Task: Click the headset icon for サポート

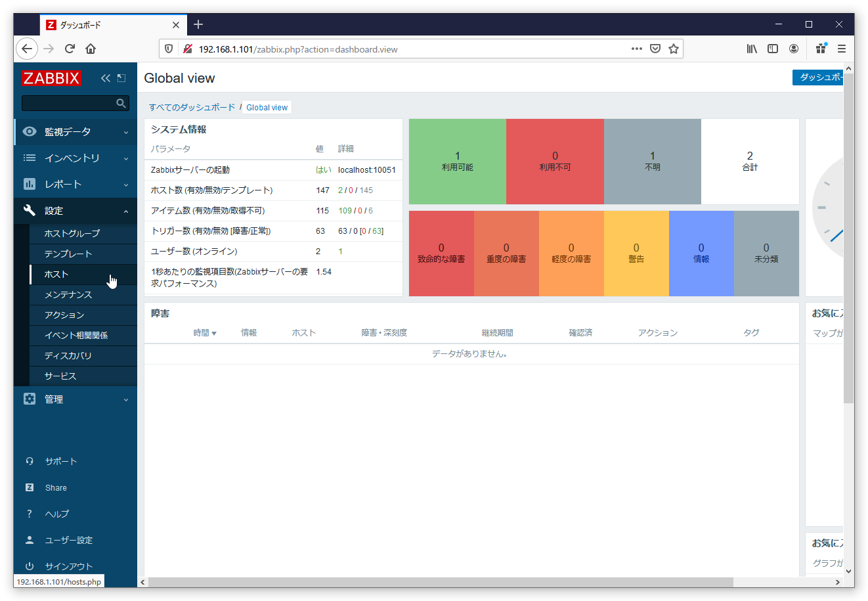Action: pos(30,461)
